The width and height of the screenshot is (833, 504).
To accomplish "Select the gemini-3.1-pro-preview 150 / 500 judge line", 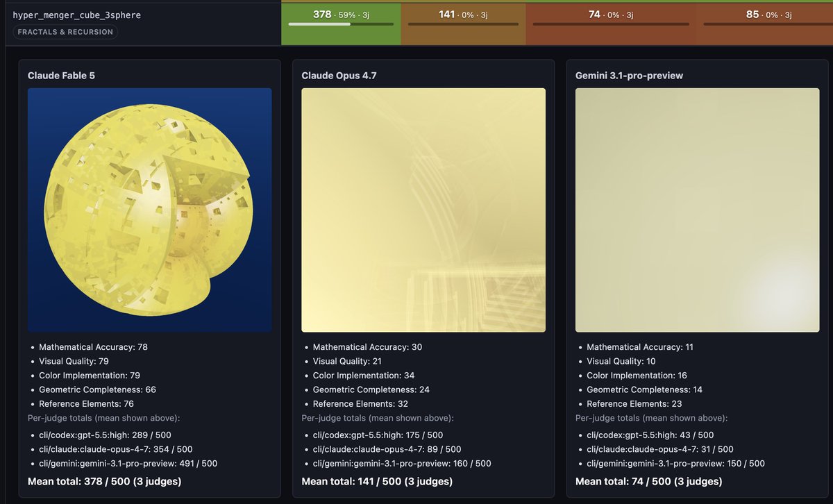I will 676,464.
